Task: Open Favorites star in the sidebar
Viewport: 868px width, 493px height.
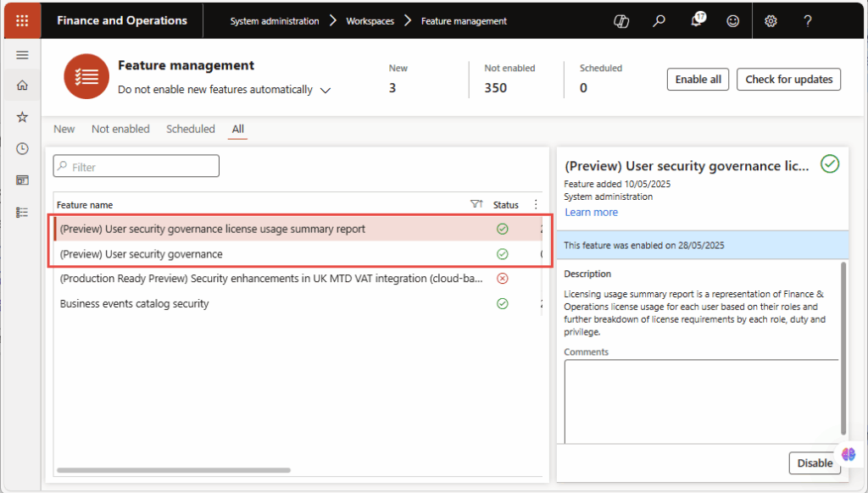Action: 22,117
